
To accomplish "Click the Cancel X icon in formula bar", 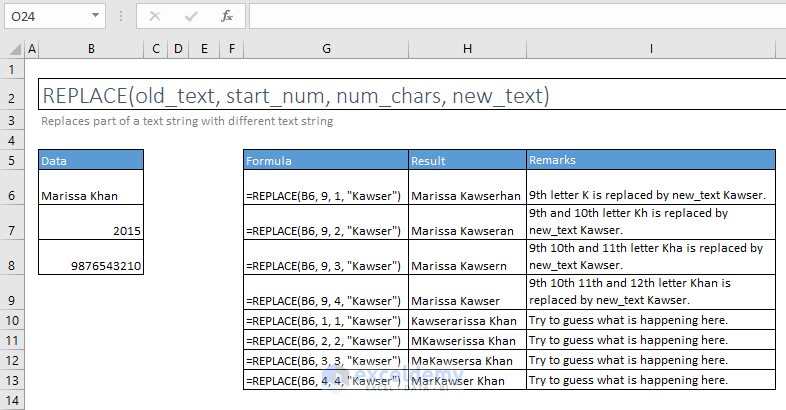I will click(155, 16).
